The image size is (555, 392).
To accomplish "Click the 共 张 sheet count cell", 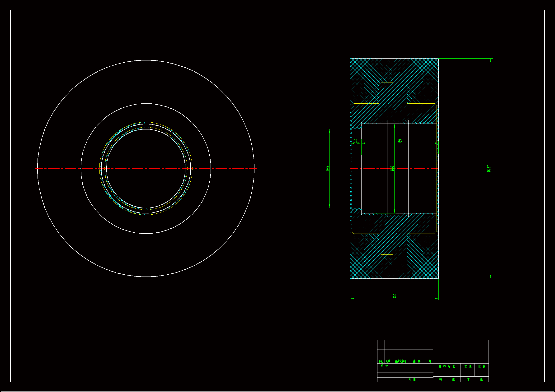I will pyautogui.click(x=447, y=379).
